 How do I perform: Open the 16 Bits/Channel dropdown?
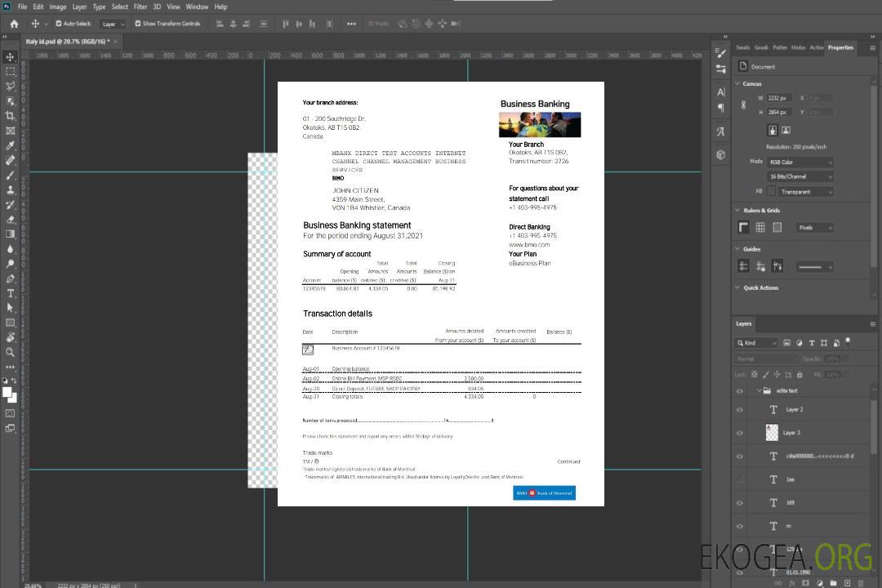800,176
